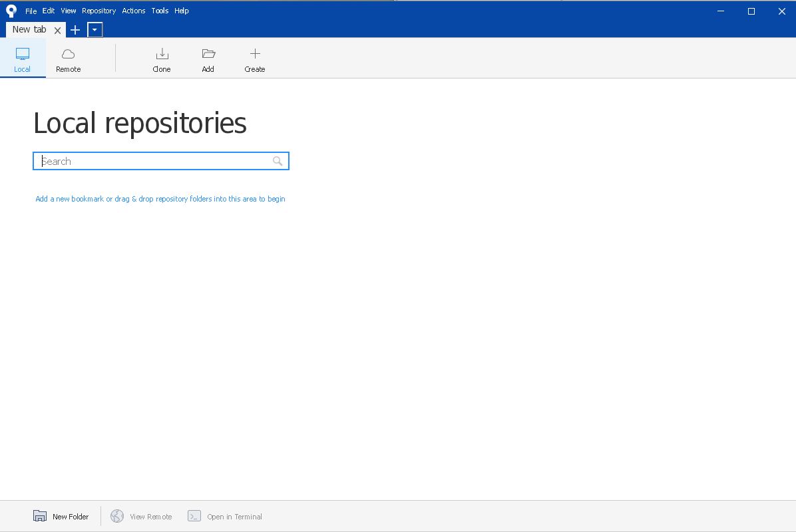This screenshot has width=796, height=532.
Task: Expand the tab list dropdown arrow
Action: point(95,30)
